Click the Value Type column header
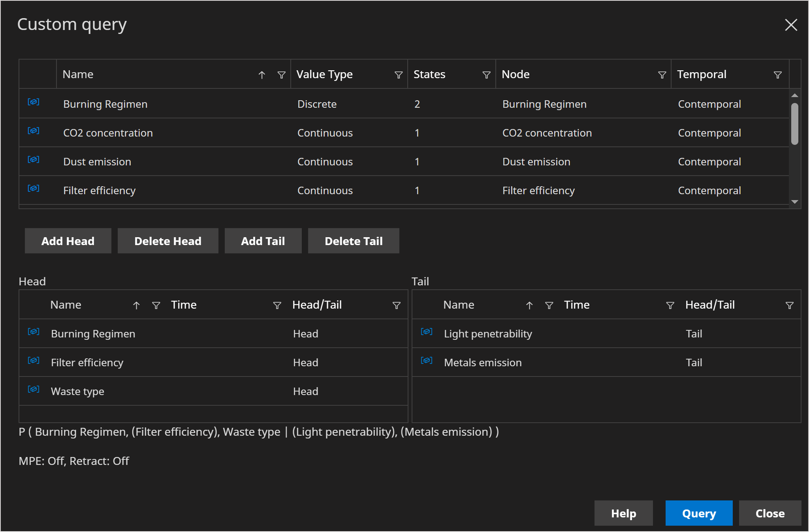The height and width of the screenshot is (532, 809). tap(325, 75)
